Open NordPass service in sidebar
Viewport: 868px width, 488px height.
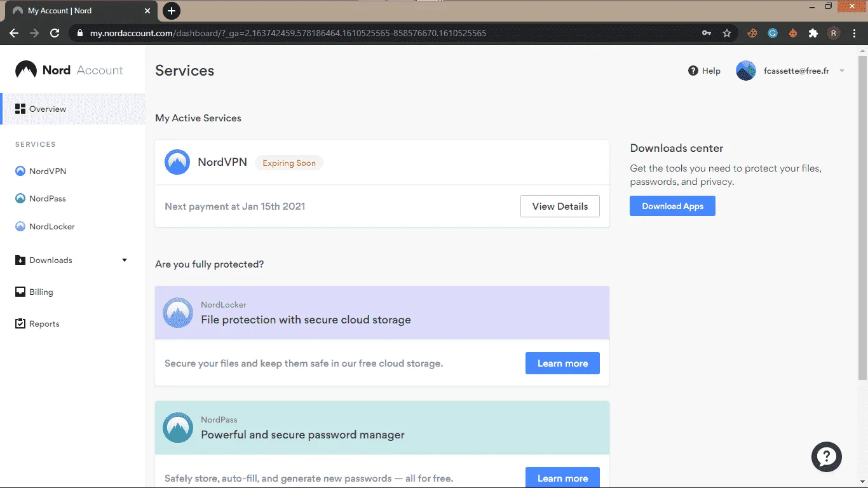click(41, 198)
